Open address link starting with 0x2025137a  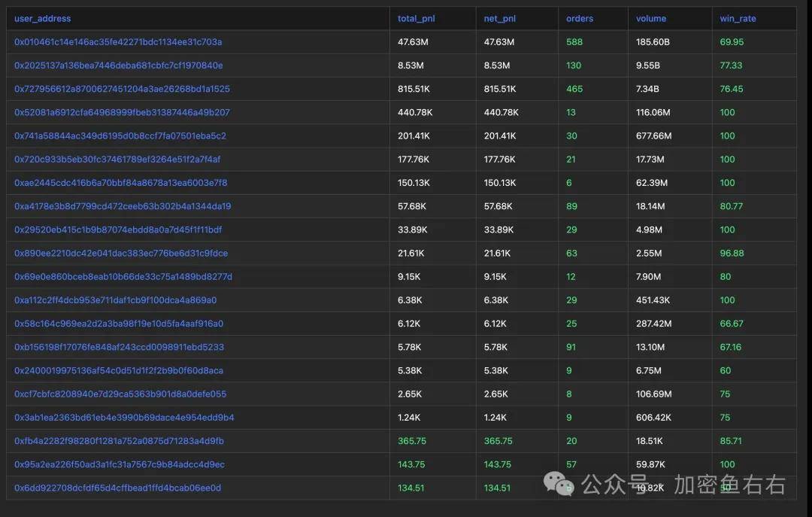(118, 65)
